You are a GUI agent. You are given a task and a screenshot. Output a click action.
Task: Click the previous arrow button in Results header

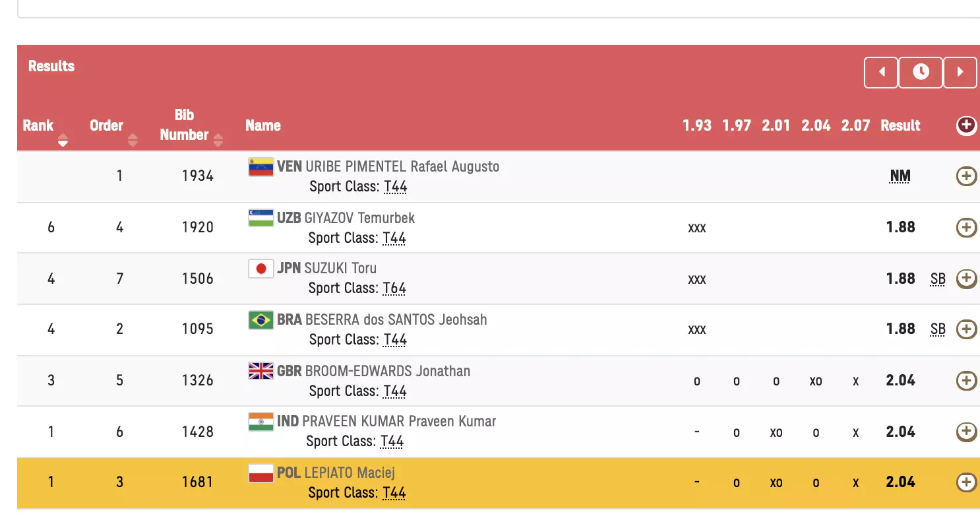pyautogui.click(x=881, y=72)
